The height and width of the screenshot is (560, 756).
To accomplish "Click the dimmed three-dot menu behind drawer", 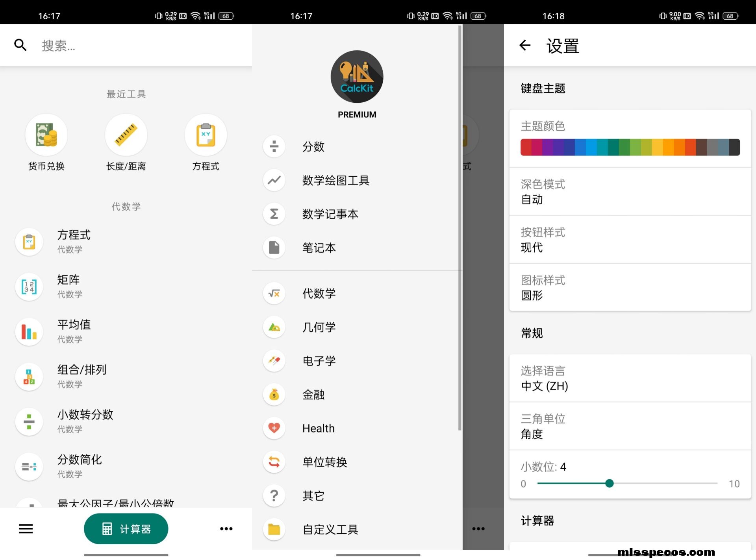I will pyautogui.click(x=478, y=529).
